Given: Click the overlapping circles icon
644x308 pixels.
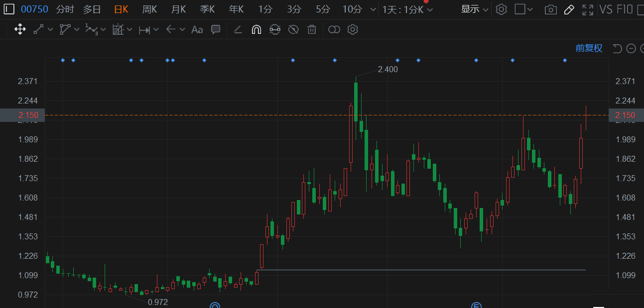Looking at the screenshot, I should [x=334, y=29].
